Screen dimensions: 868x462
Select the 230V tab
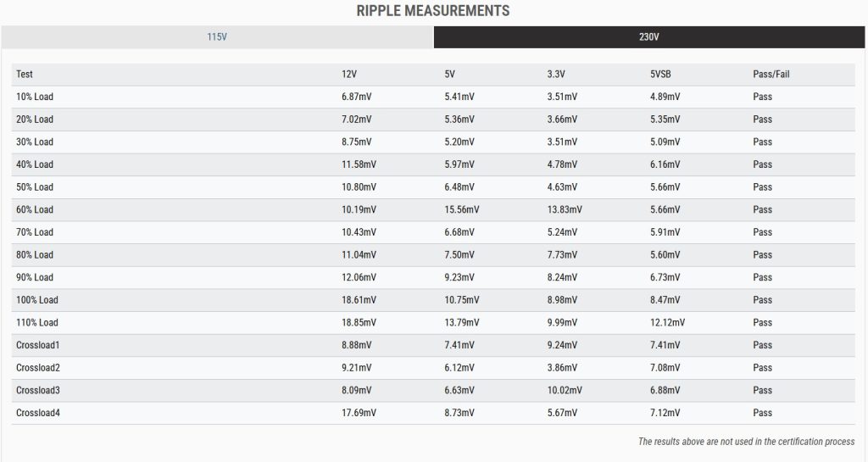[650, 37]
